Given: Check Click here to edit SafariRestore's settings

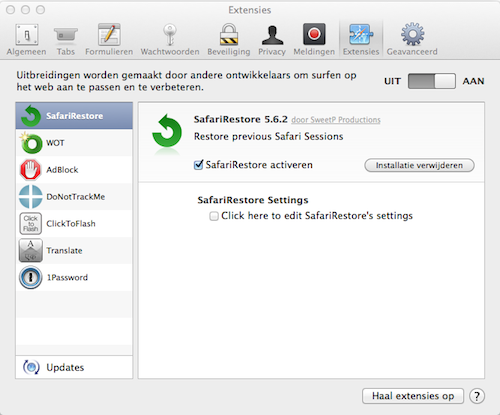Looking at the screenshot, I should coord(214,216).
